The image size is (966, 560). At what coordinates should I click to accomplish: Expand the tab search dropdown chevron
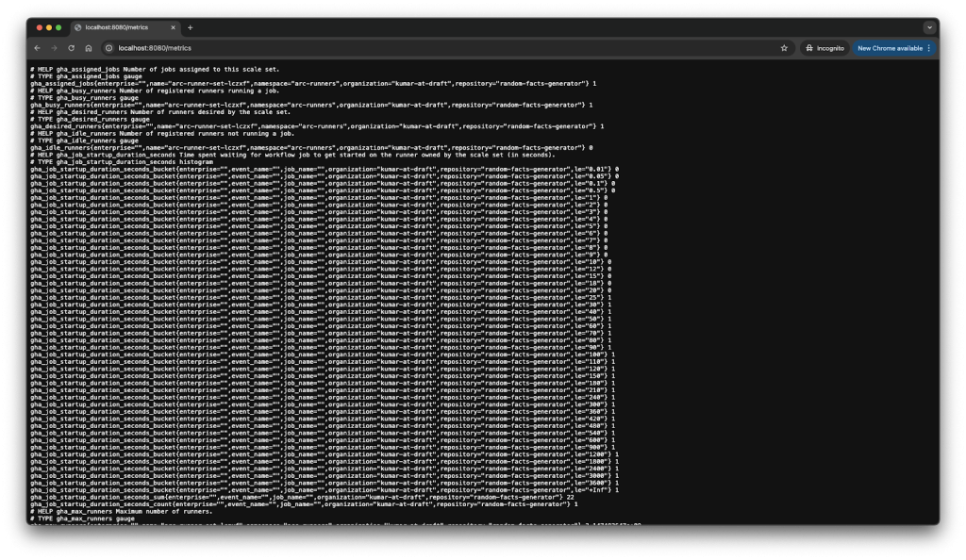click(x=928, y=27)
